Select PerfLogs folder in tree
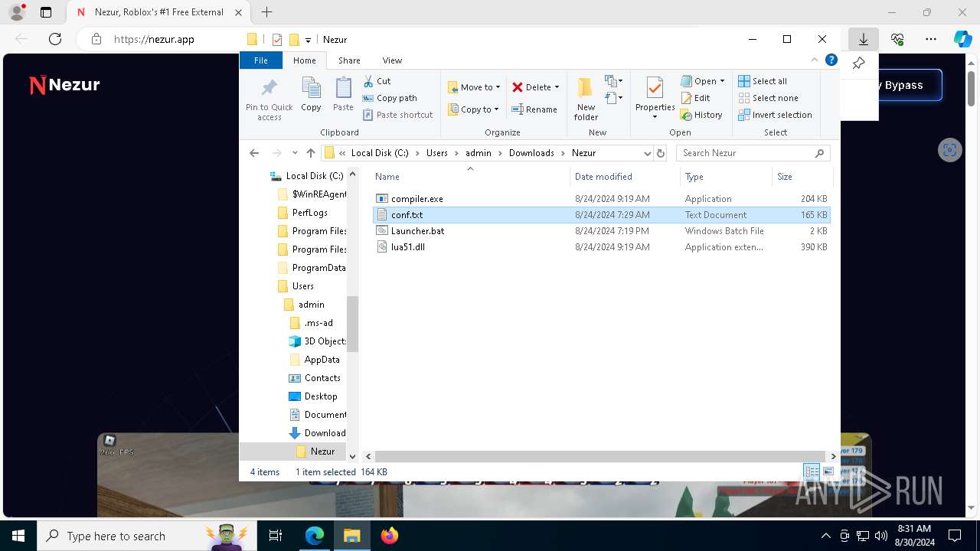The width and height of the screenshot is (980, 551). coord(309,213)
